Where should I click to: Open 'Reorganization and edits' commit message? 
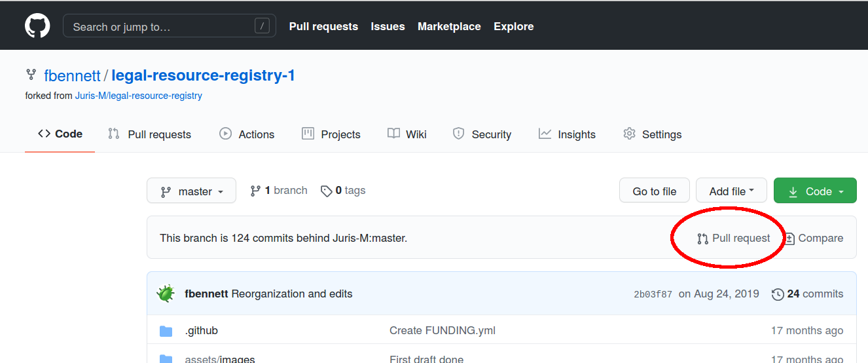tap(292, 294)
